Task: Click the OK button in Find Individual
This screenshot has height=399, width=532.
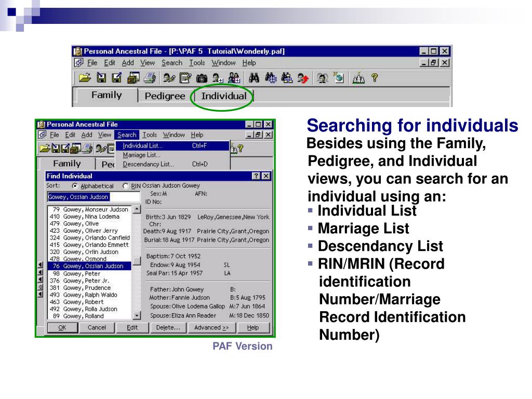Action: click(x=62, y=327)
